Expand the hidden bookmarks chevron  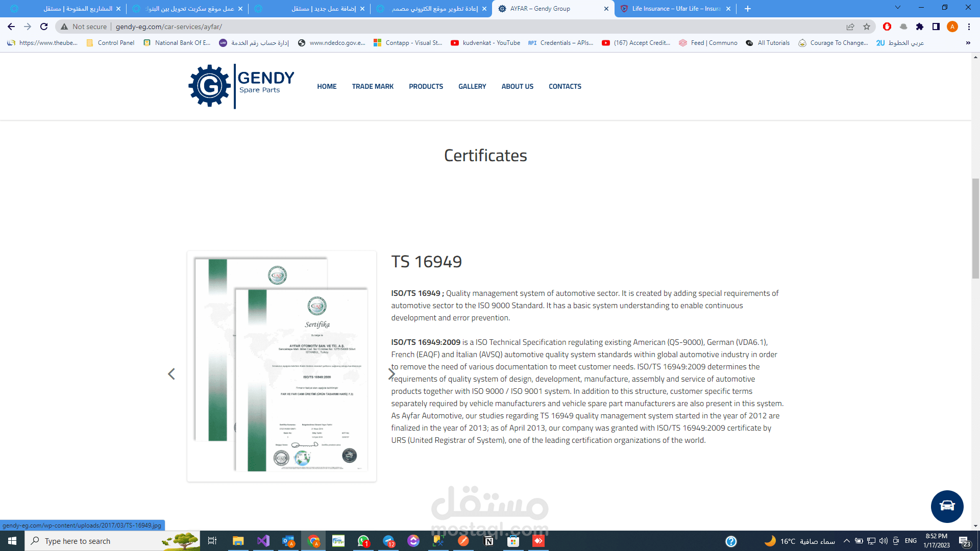[968, 43]
